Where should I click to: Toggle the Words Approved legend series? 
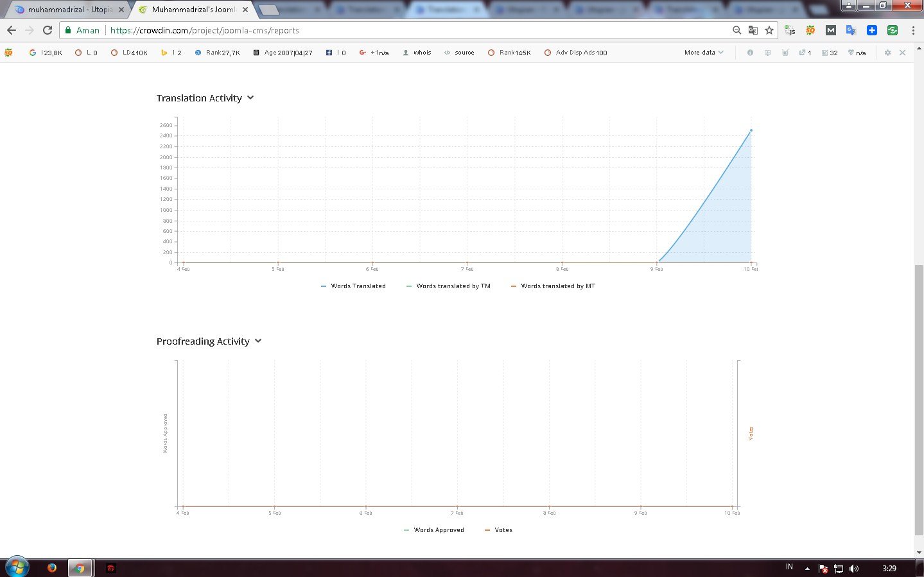tap(434, 530)
